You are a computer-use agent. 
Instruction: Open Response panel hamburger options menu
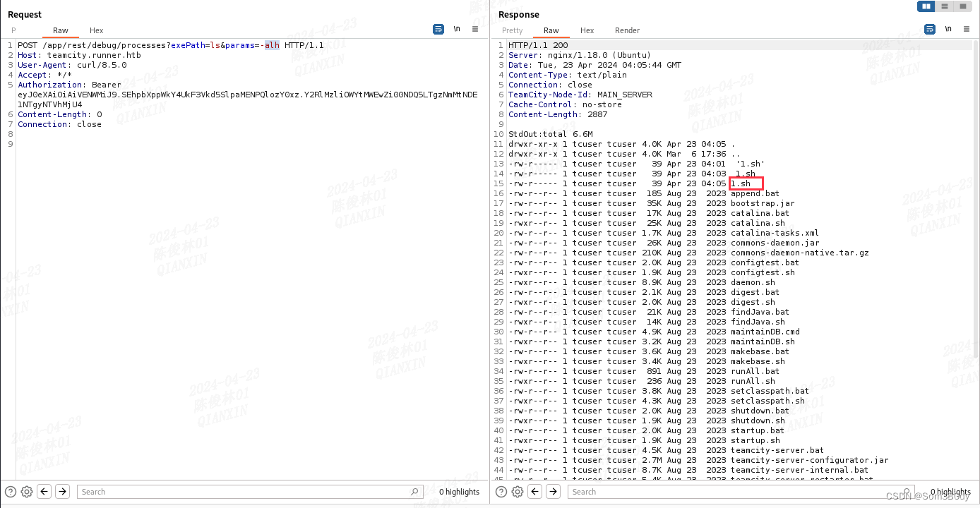[967, 29]
